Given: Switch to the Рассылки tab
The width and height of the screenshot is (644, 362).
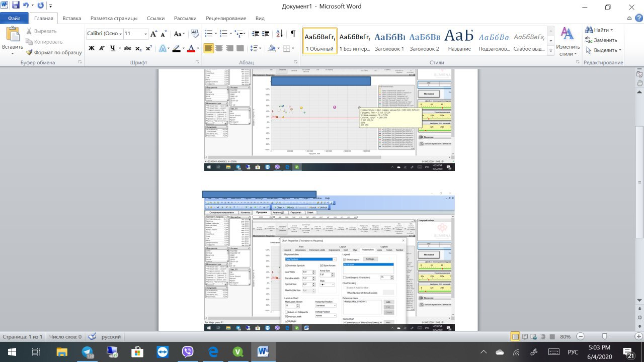Looking at the screenshot, I should click(185, 18).
